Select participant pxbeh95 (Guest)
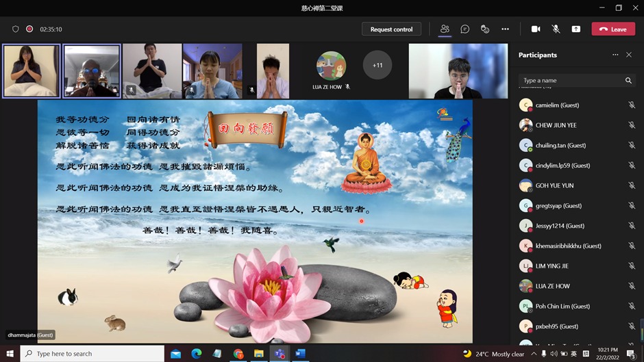This screenshot has width=644, height=362. (577, 326)
